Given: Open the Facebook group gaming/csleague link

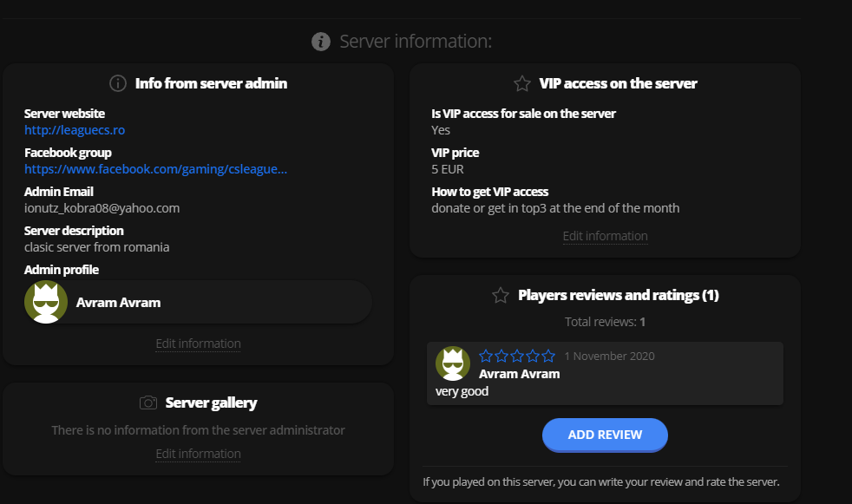Looking at the screenshot, I should tap(155, 169).
